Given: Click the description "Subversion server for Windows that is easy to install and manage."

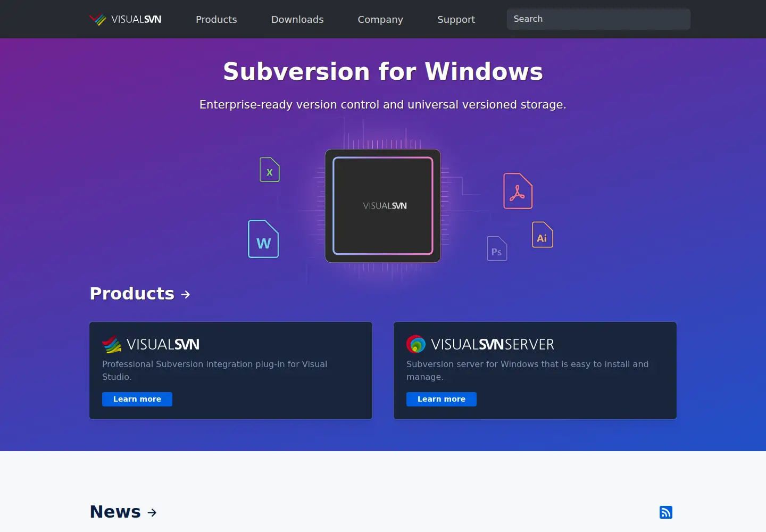Looking at the screenshot, I should pyautogui.click(x=528, y=370).
